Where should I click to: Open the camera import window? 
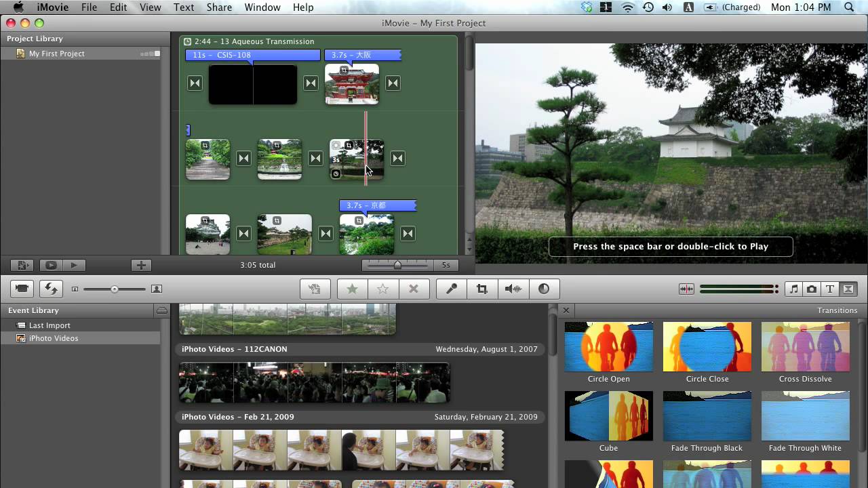(22, 289)
